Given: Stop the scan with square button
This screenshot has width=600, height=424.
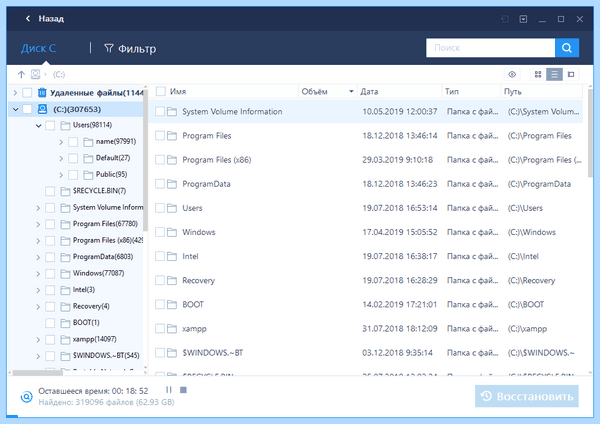Looking at the screenshot, I should 183,390.
